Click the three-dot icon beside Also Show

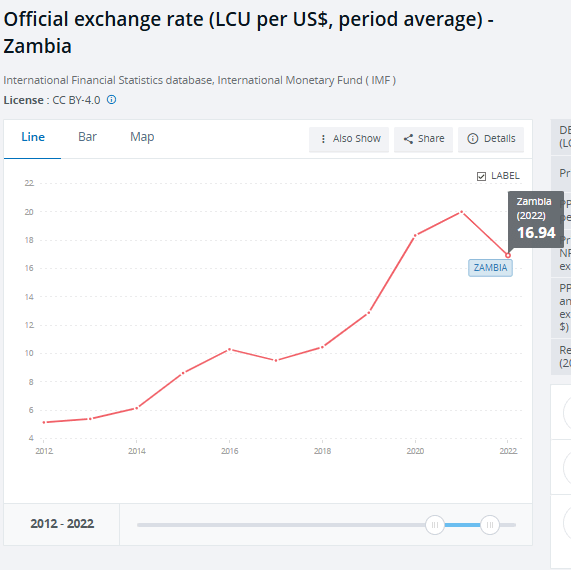tap(323, 139)
